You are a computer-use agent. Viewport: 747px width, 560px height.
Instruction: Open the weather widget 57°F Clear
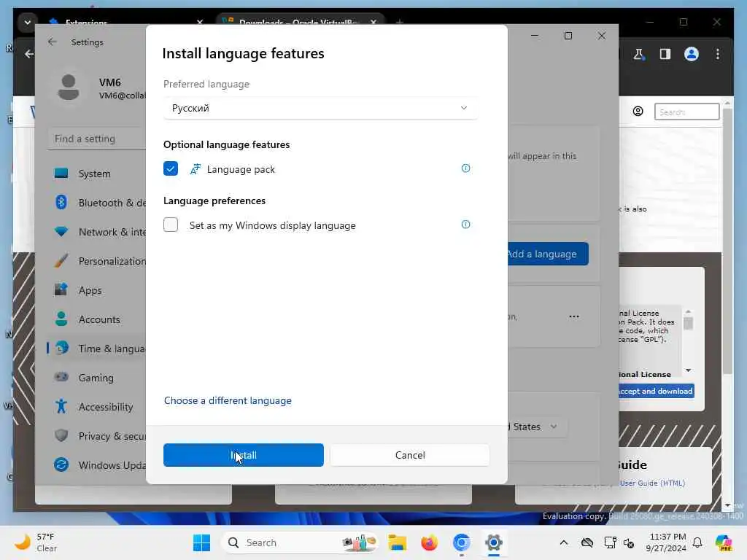(36, 542)
